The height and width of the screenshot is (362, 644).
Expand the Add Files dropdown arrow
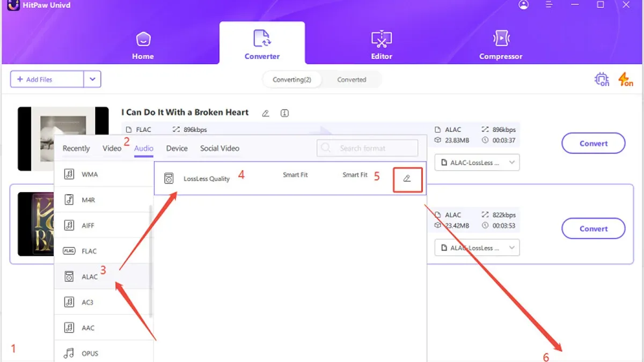point(92,79)
